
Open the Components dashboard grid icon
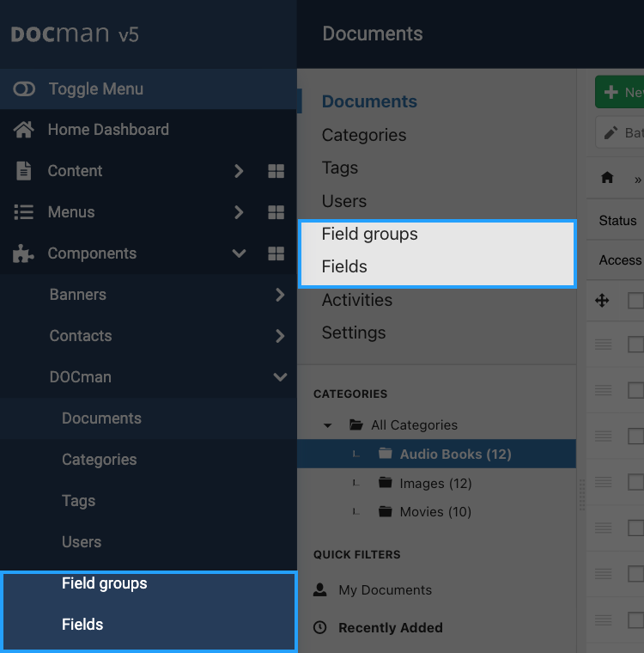click(x=276, y=253)
